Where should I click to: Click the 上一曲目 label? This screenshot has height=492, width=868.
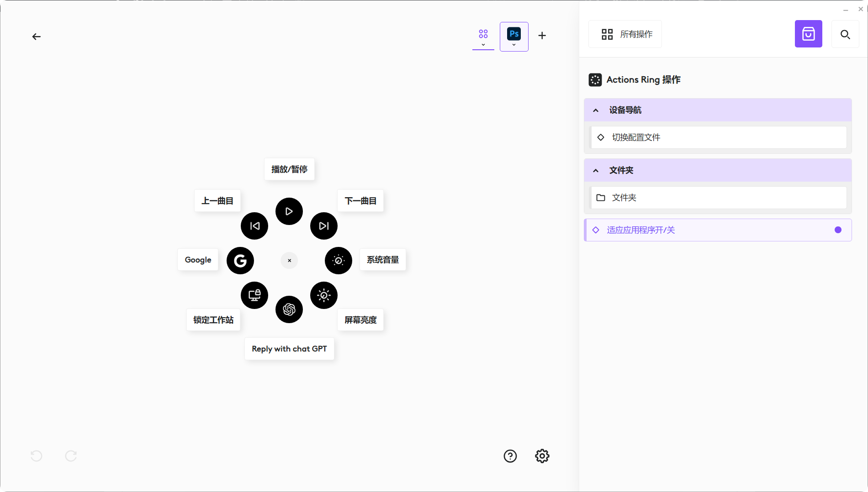tap(217, 201)
